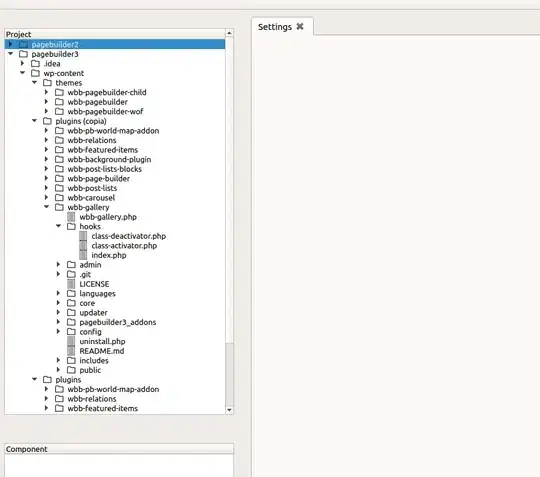540x477 pixels.
Task: Click the LICENSE file icon
Action: (71, 284)
